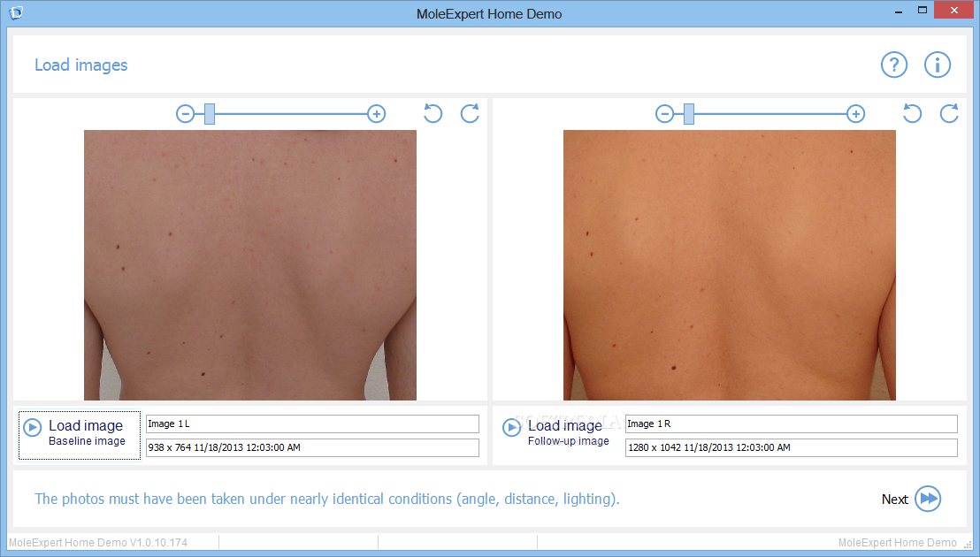Zoom out the baseline image with minus icon
980x557 pixels.
click(185, 114)
